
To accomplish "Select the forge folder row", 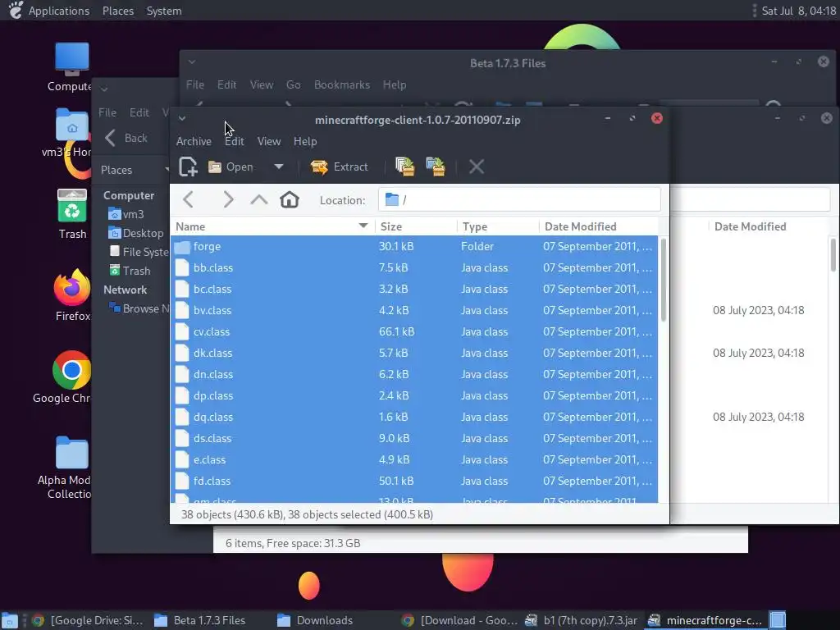I will (414, 246).
